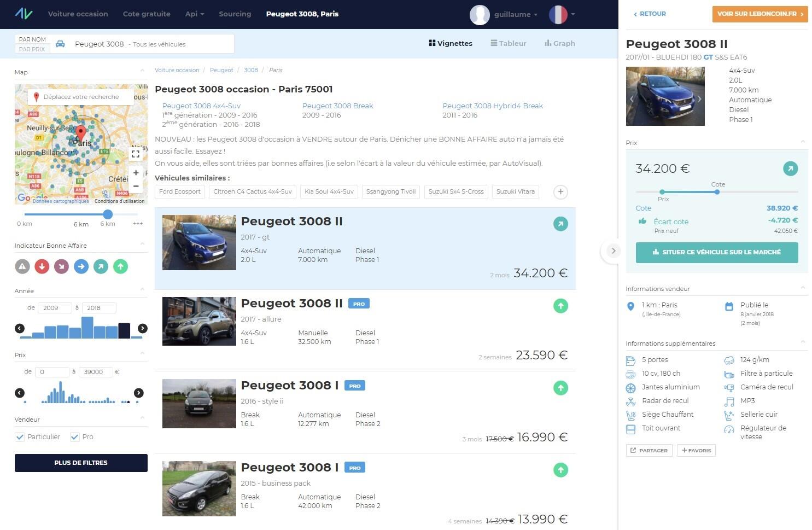This screenshot has width=812, height=530.
Task: Toggle the green up-arrow deal indicator
Action: coord(120,266)
